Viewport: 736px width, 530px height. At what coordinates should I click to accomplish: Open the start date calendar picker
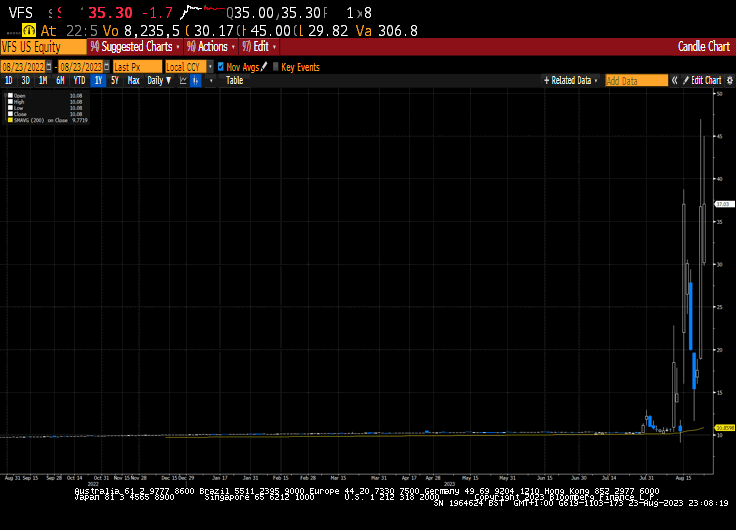coord(49,67)
